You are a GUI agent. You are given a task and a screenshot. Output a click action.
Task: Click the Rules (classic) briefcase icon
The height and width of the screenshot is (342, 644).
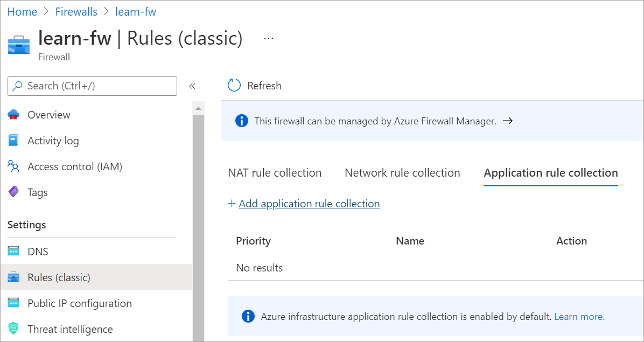pyautogui.click(x=13, y=277)
